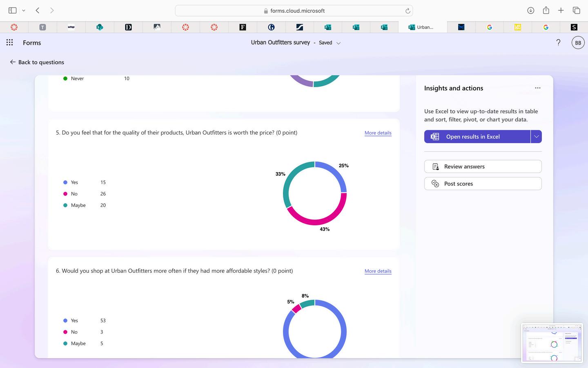Viewport: 588px width, 368px height.
Task: Open the sidebar tab group dropdown chevron
Action: [24, 11]
